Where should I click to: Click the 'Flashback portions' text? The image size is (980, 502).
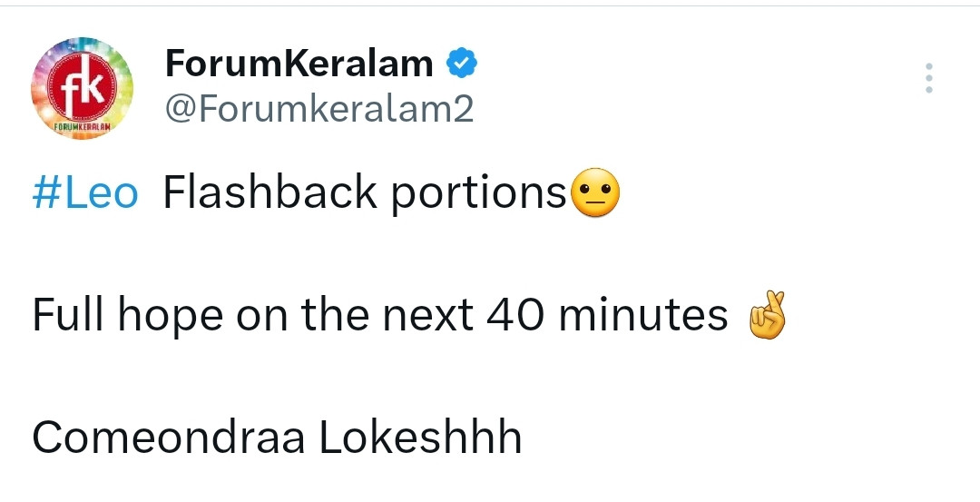(x=365, y=193)
